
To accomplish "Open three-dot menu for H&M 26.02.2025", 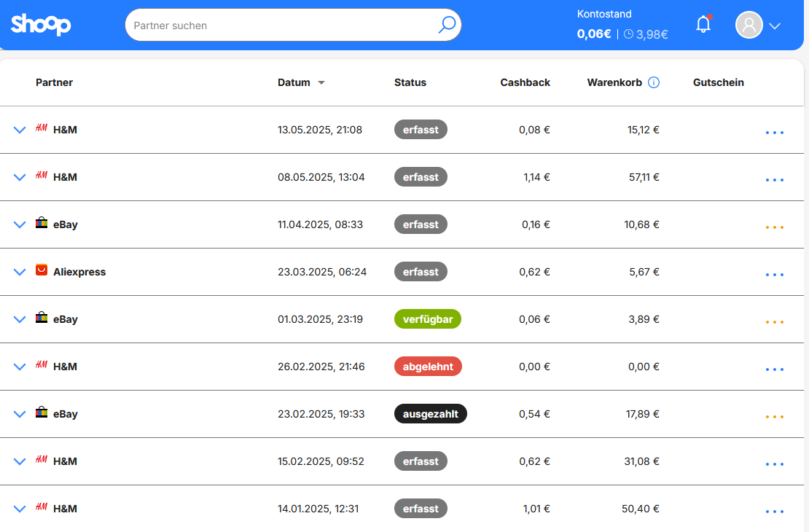I will pyautogui.click(x=775, y=369).
